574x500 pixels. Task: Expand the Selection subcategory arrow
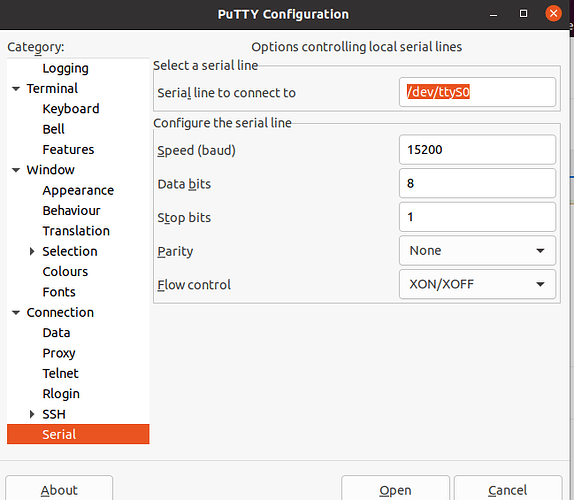pyautogui.click(x=32, y=251)
